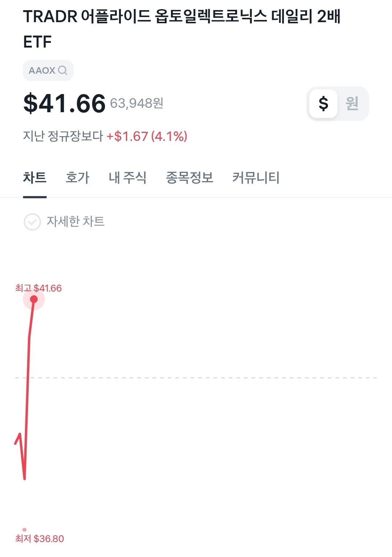
Task: Select the 차트 tab
Action: (35, 178)
